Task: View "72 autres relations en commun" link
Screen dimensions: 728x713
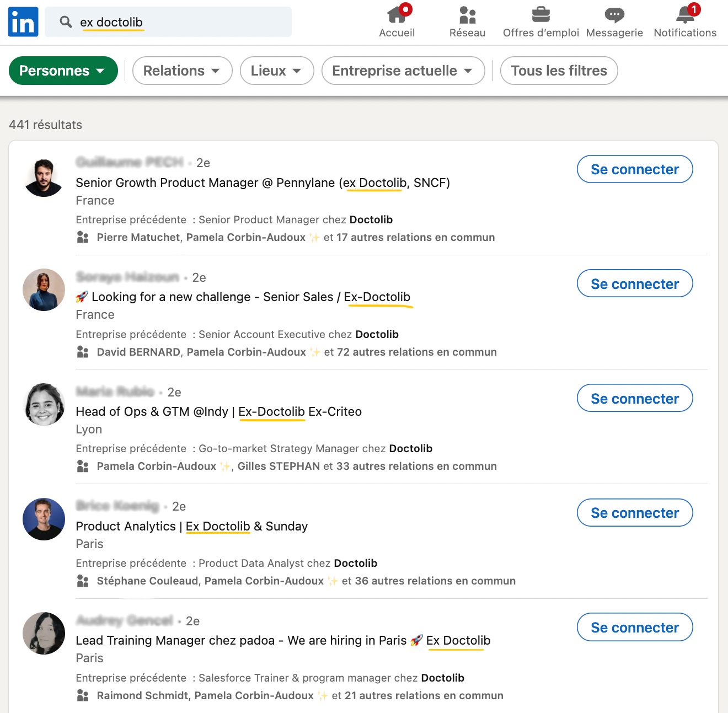Action: (x=417, y=352)
